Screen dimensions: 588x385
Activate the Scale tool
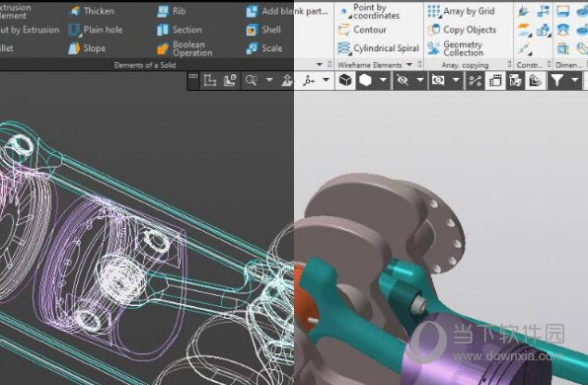point(264,48)
